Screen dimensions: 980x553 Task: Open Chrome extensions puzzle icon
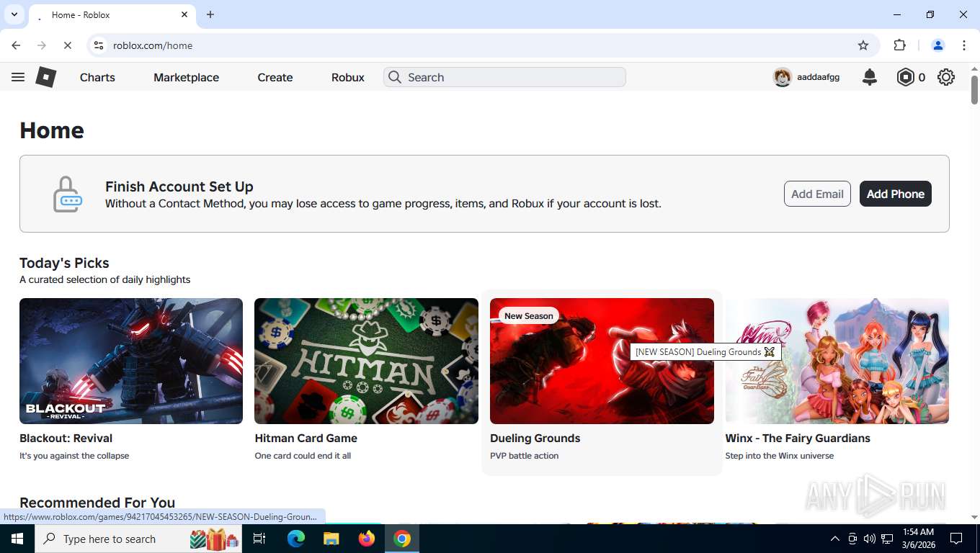click(x=899, y=45)
